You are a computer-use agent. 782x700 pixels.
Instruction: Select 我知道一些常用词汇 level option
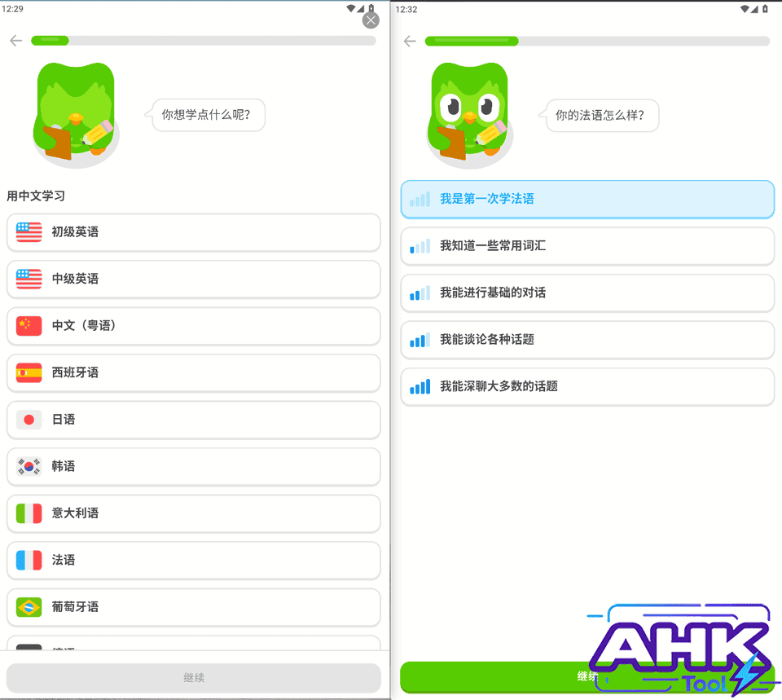(587, 246)
